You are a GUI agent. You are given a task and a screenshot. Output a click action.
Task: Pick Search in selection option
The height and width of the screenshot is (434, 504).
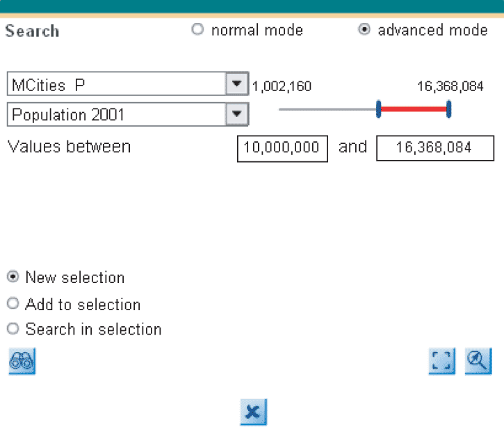(x=13, y=328)
